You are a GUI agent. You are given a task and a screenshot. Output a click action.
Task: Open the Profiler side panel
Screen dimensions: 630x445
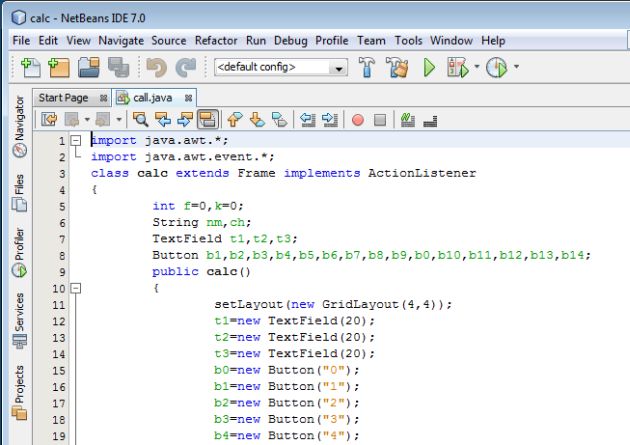click(x=19, y=253)
